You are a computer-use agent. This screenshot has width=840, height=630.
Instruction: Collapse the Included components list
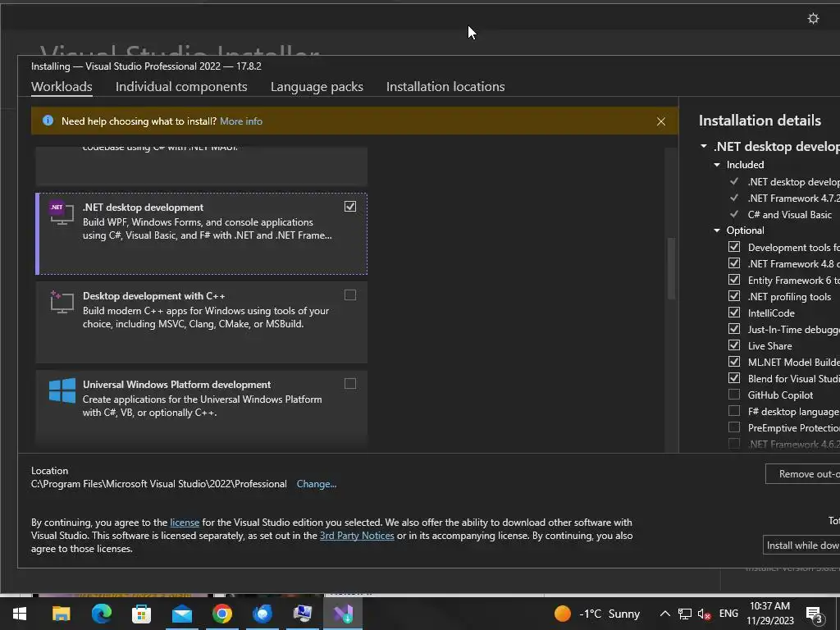click(717, 165)
